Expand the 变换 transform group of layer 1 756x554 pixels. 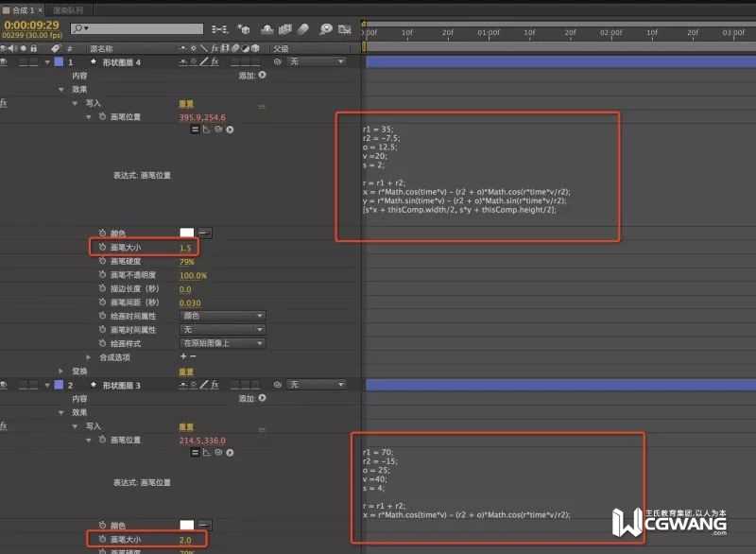pyautogui.click(x=61, y=372)
